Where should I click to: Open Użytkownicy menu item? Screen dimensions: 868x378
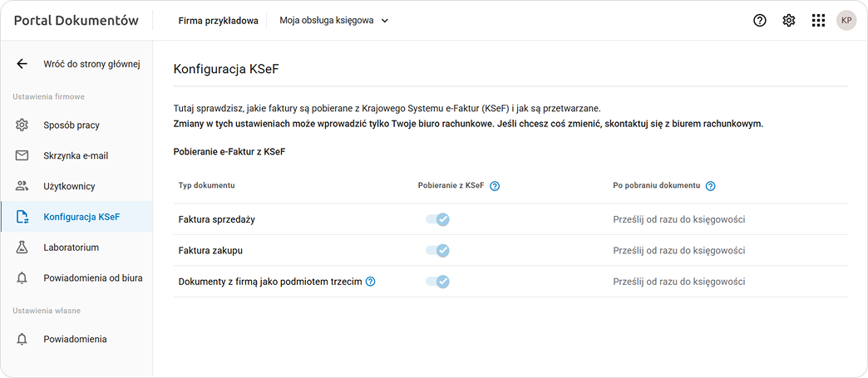69,186
